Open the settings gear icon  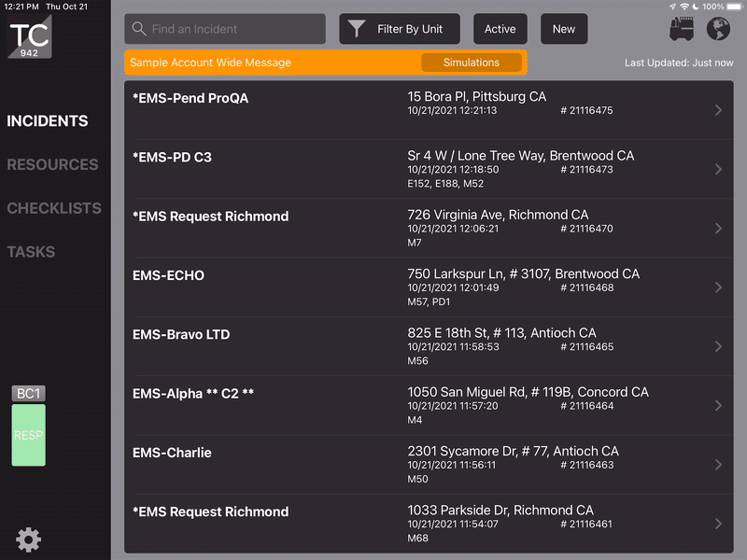pyautogui.click(x=28, y=539)
